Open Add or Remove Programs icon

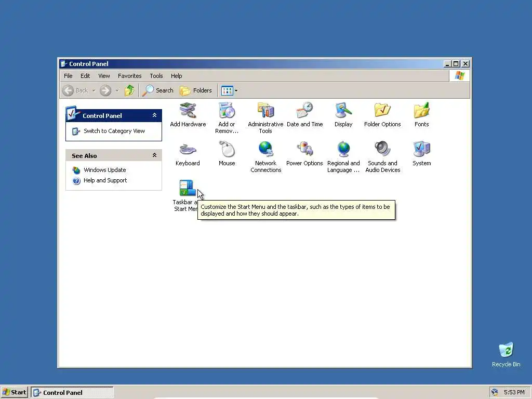227,118
